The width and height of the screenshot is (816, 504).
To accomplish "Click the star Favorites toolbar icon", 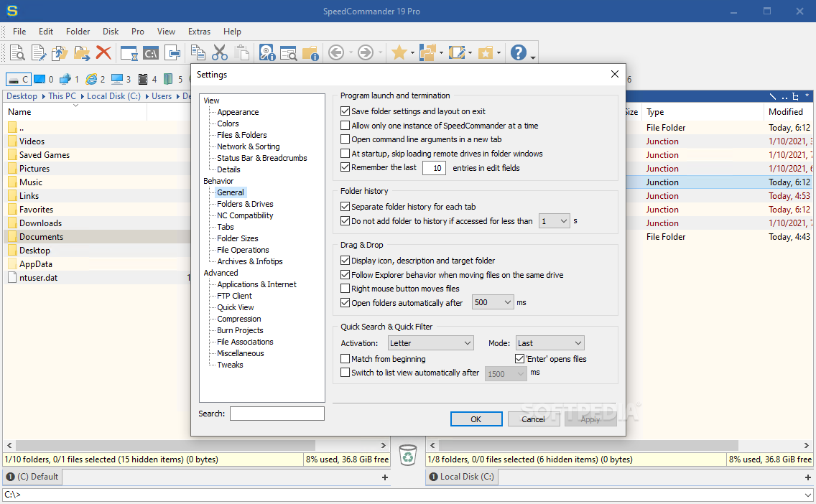I will point(399,52).
